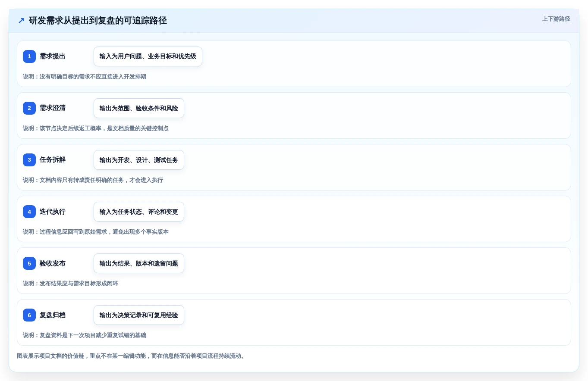Screen dimensions: 588x381
Task: Click the 迭代执行 step title
Action: (x=53, y=212)
